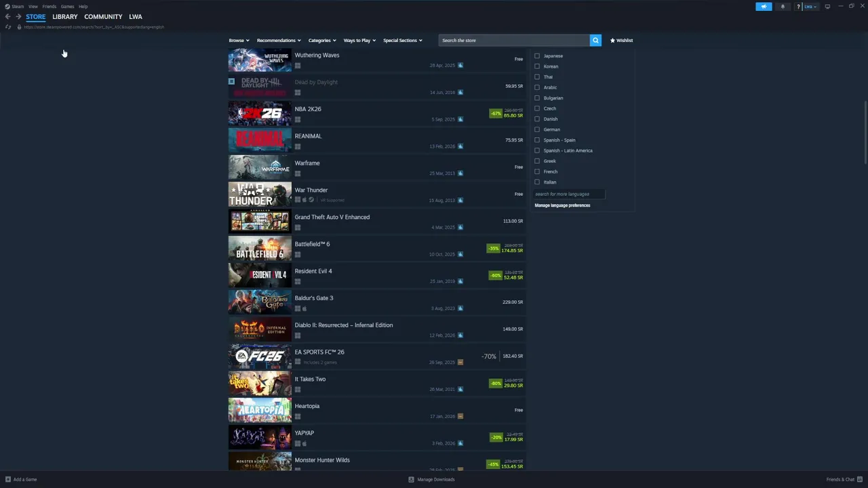The width and height of the screenshot is (868, 488).
Task: Open the notifications bell icon
Action: [x=783, y=6]
